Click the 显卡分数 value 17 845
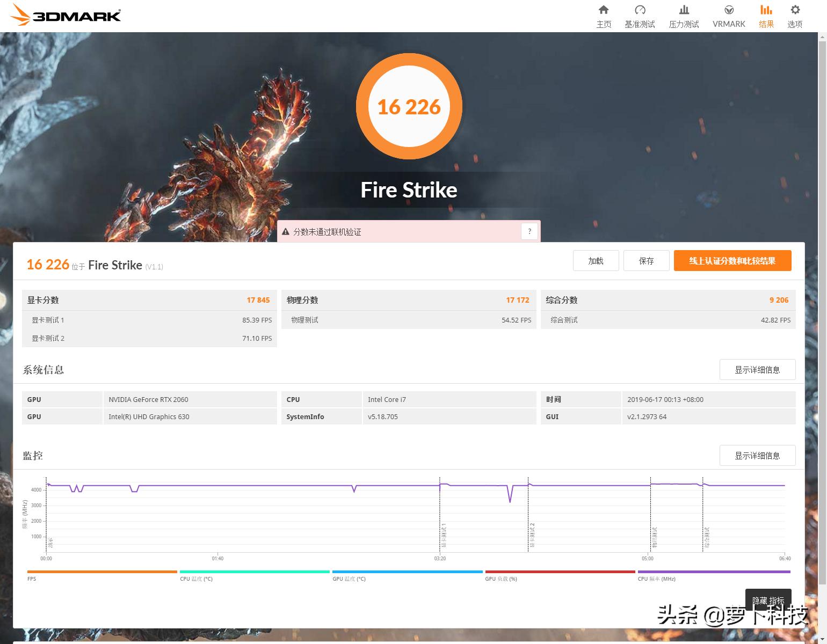The image size is (827, 644). (258, 300)
